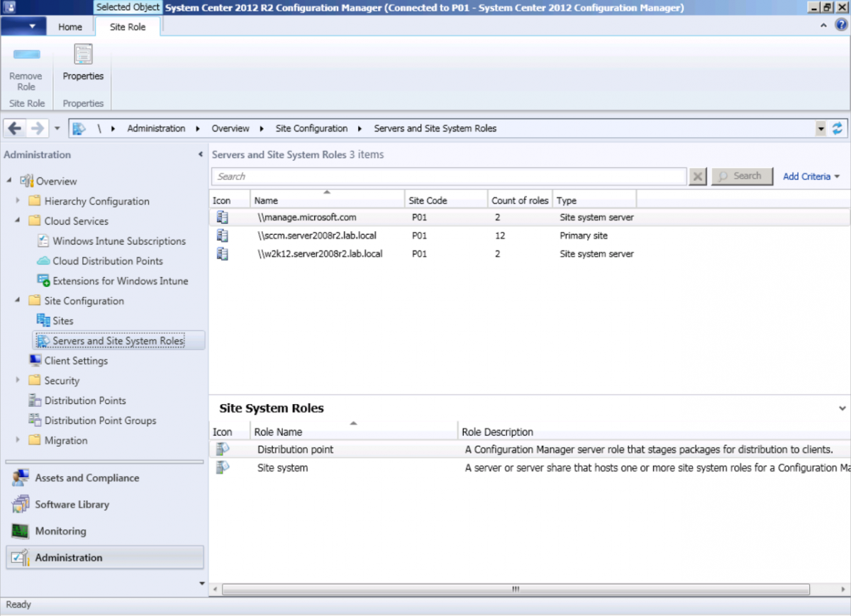Click the Sites node icon
The image size is (851, 616).
point(43,320)
